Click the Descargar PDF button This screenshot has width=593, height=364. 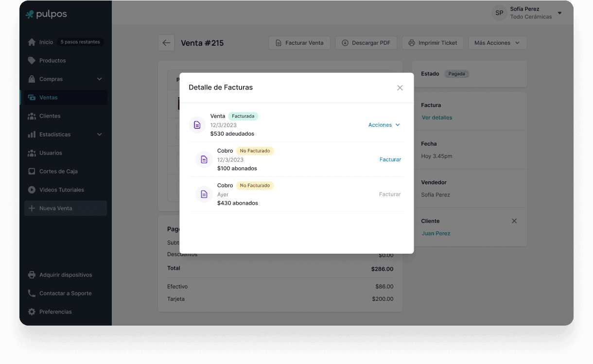tap(366, 43)
